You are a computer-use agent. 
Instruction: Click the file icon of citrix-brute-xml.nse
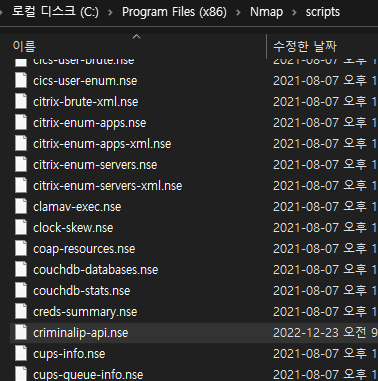[x=21, y=102]
